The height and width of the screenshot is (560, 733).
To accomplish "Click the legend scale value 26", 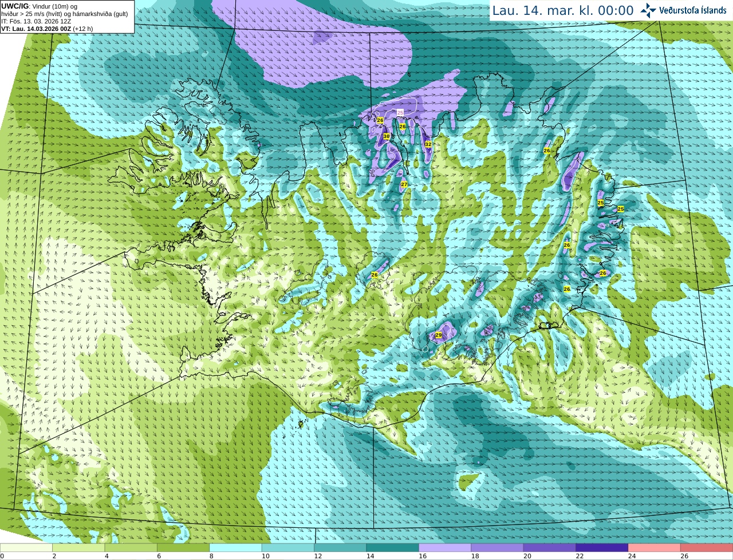I will pyautogui.click(x=684, y=556).
